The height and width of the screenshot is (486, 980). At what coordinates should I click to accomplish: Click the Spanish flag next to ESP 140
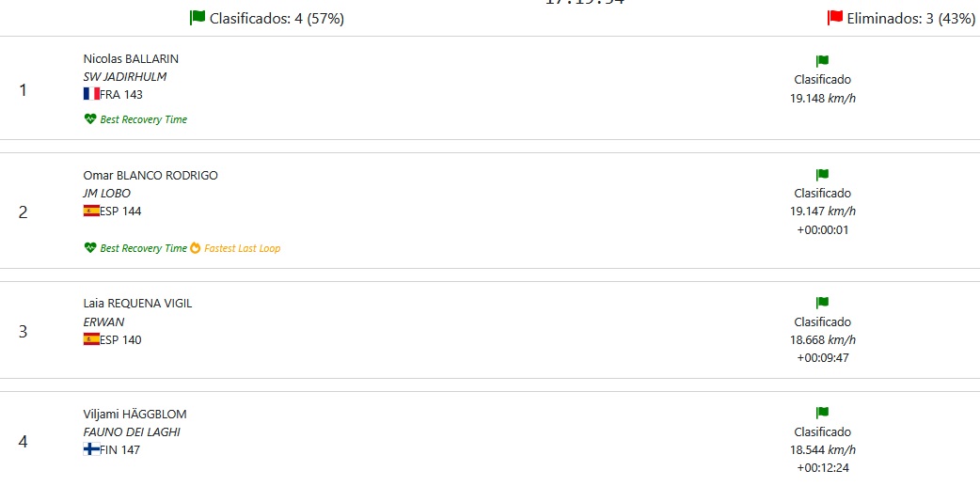pyautogui.click(x=91, y=339)
